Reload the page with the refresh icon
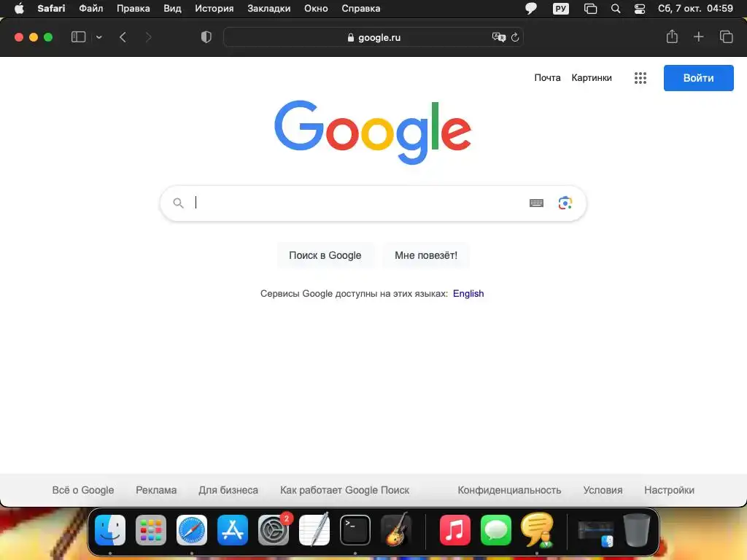747x560 pixels. click(515, 37)
